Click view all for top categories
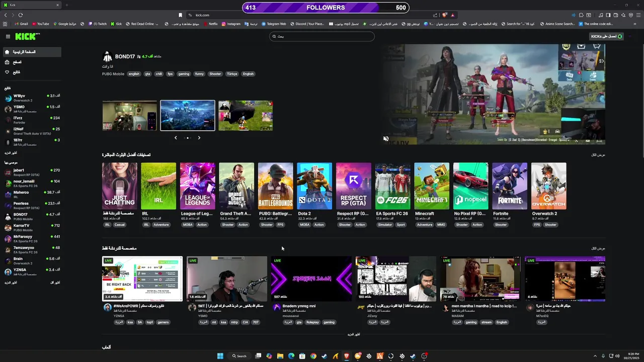The width and height of the screenshot is (644, 362). point(598,155)
